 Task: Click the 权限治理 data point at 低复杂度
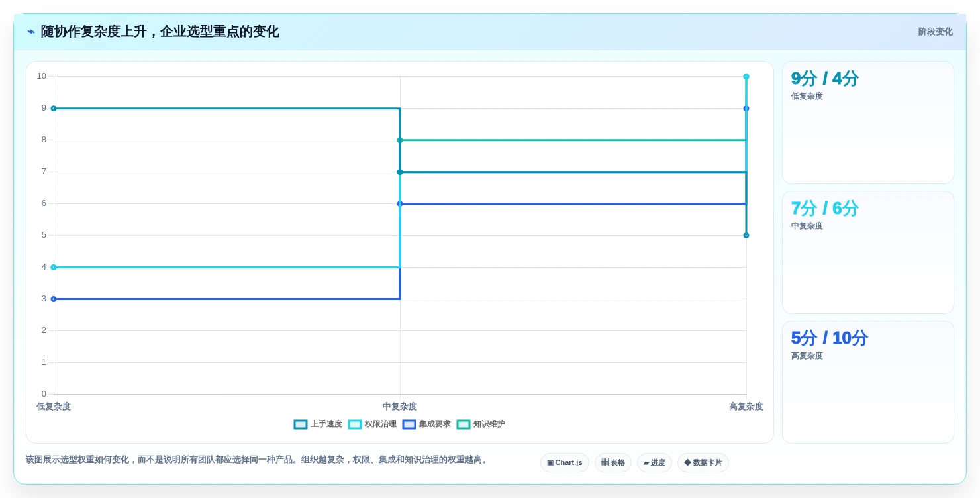tap(54, 268)
